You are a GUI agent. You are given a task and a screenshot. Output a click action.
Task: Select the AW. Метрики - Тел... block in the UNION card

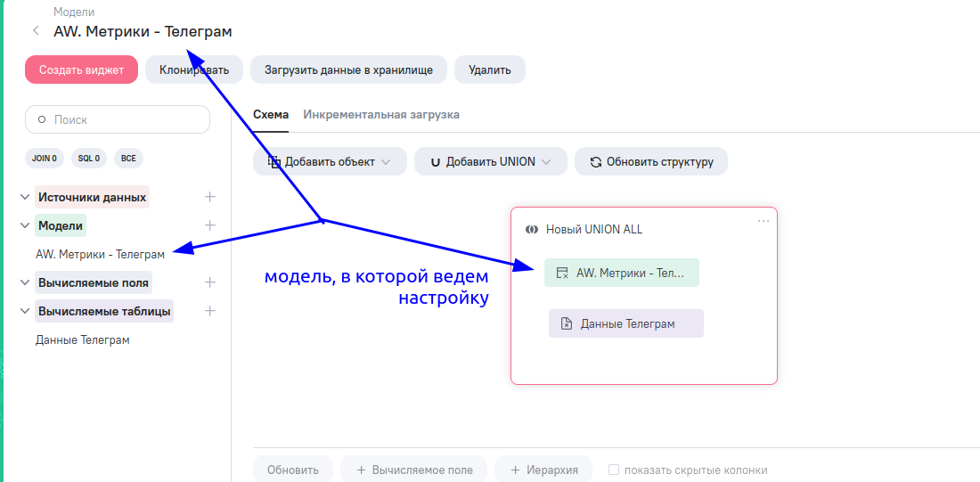point(622,273)
